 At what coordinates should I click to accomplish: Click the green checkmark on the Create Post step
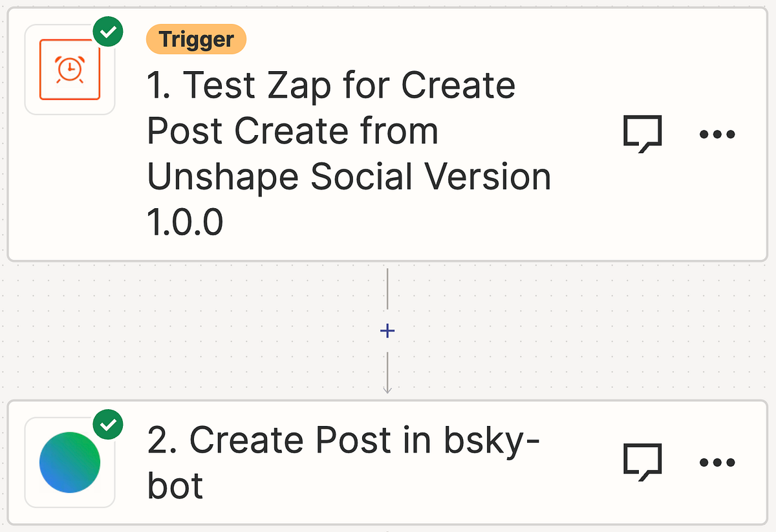[x=108, y=424]
